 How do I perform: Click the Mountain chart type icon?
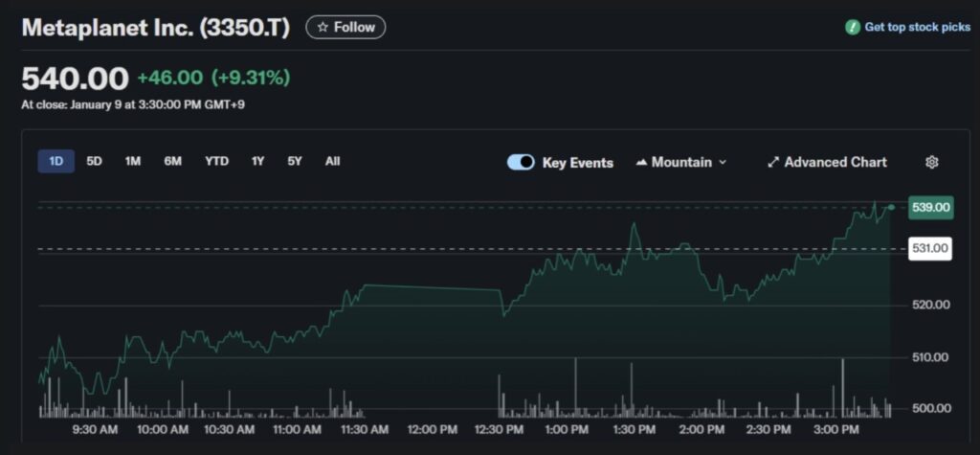point(641,162)
